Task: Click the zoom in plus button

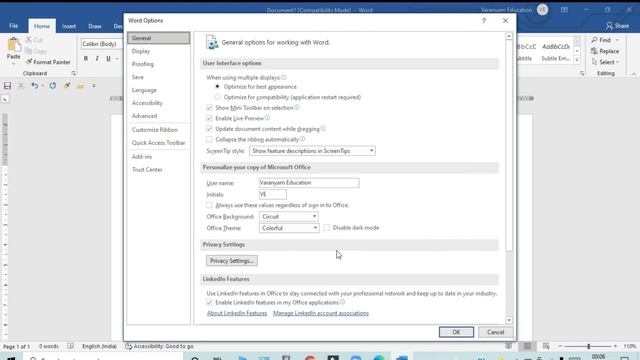Action: point(615,346)
